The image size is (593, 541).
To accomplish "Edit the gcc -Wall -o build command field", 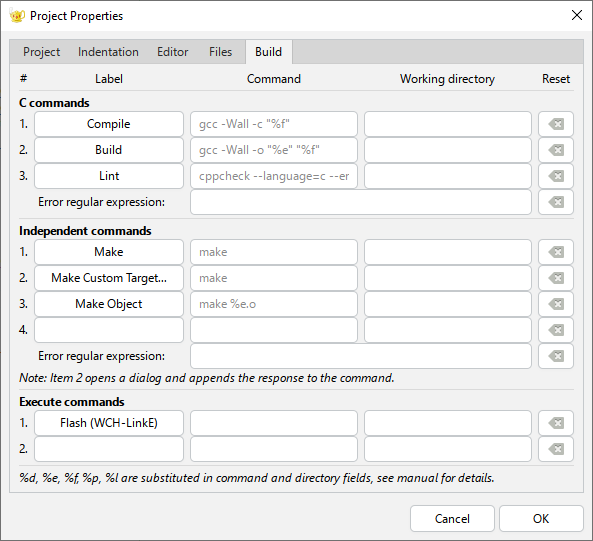I will point(274,150).
